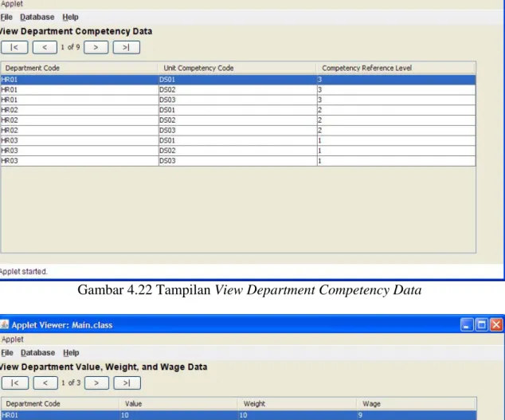Click the Unit Competency Code column header

coord(237,68)
